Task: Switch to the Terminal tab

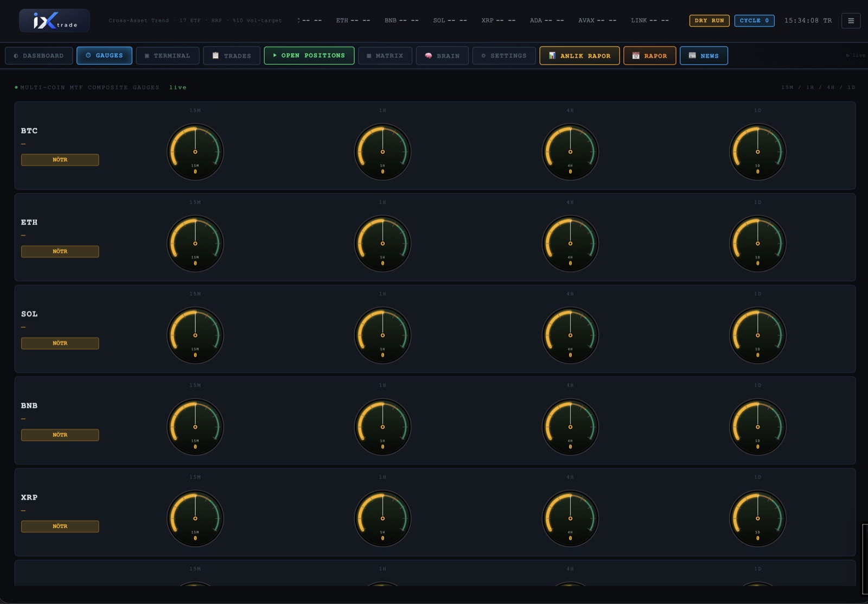Action: pyautogui.click(x=167, y=55)
